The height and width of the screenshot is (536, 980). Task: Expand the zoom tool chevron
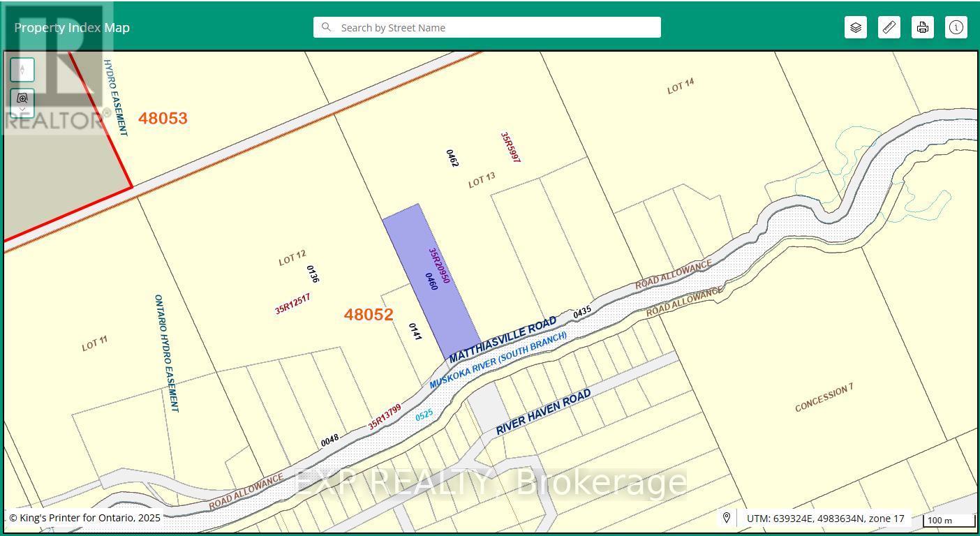tap(22, 110)
